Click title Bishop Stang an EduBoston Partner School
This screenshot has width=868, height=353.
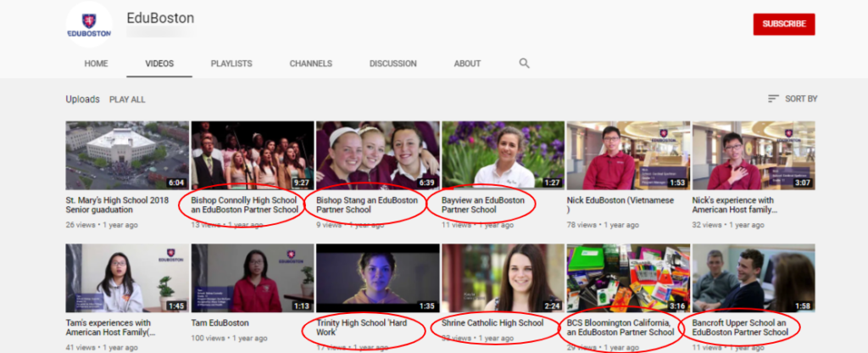click(x=367, y=205)
